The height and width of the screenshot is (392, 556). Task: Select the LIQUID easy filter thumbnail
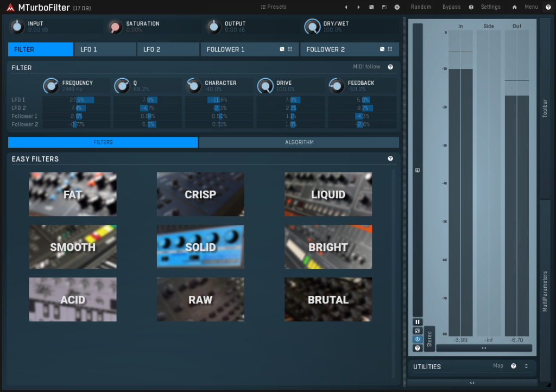(328, 194)
